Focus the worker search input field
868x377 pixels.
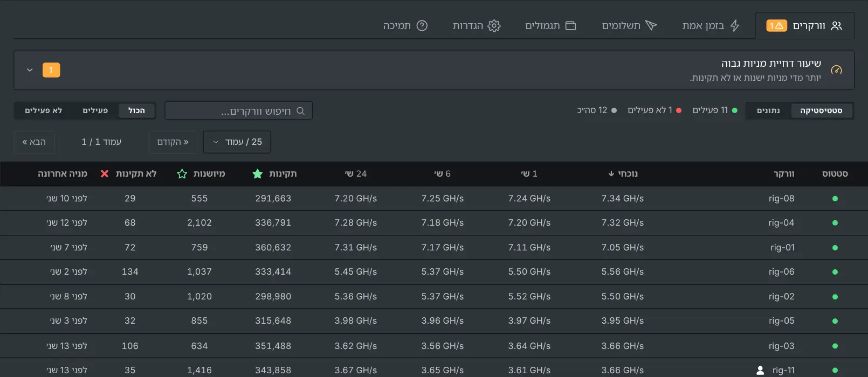[238, 111]
